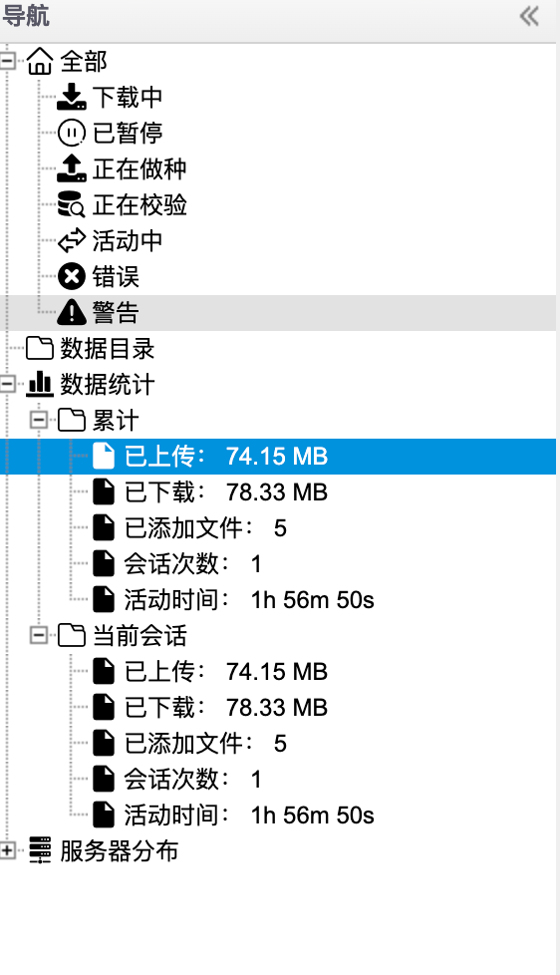This screenshot has width=560, height=975.
Task: Click the pause icon for 已暂停
Action: [72, 133]
